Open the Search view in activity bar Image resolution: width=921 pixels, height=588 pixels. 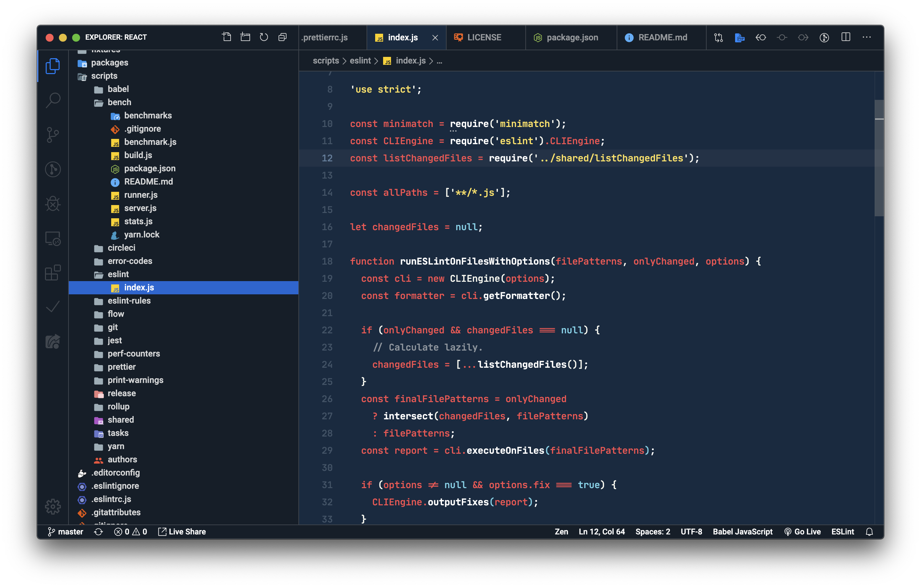53,100
